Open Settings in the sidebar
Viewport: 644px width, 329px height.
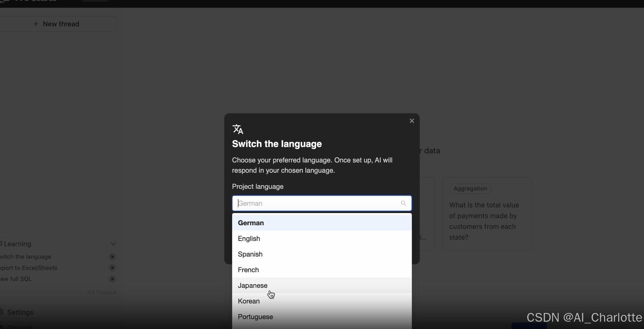(x=17, y=312)
